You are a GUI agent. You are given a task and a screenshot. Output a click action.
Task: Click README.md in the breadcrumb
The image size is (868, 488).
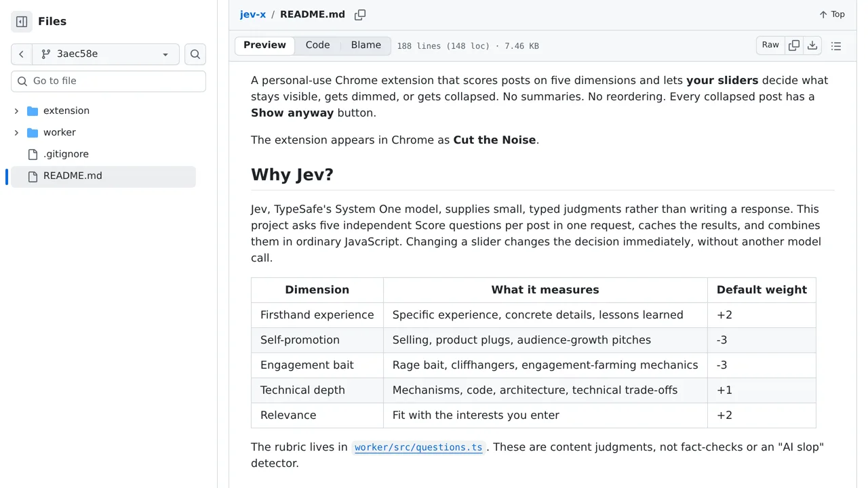coord(313,14)
